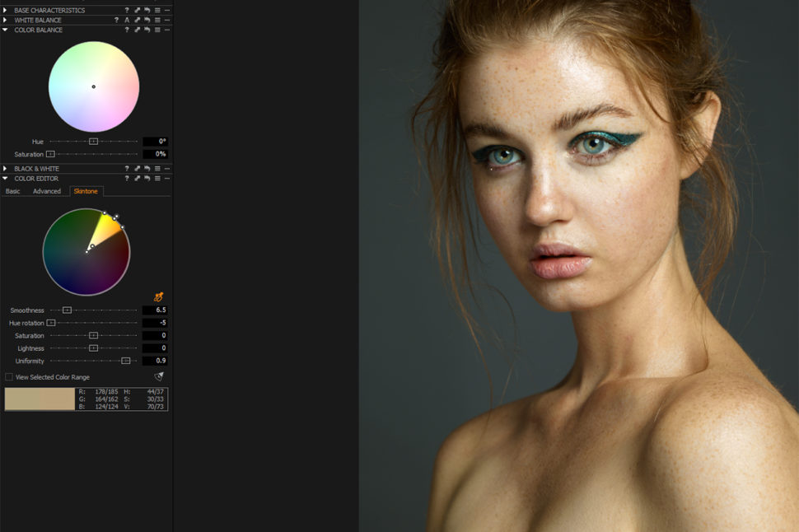Select the Skintone color picker eyedropper
This screenshot has width=799, height=532.
coord(158,296)
